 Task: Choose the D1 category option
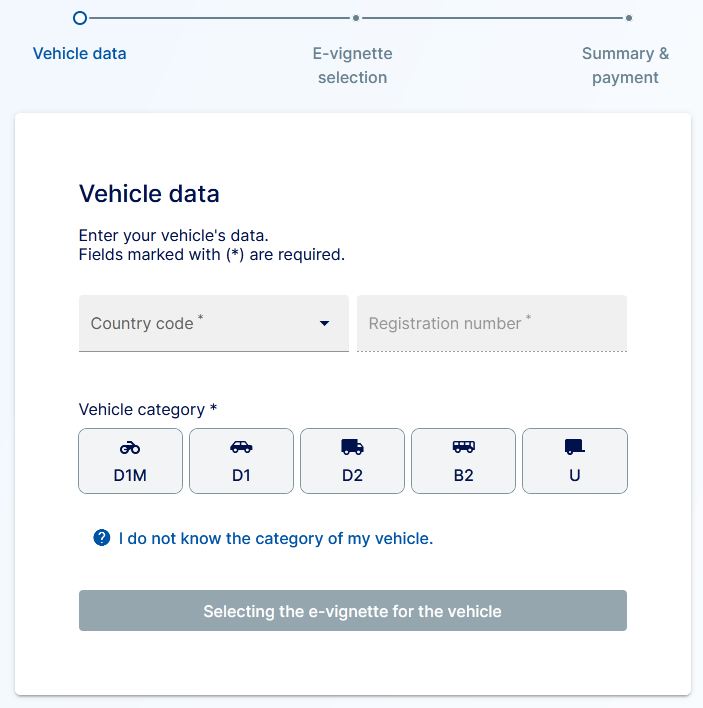[x=241, y=462]
